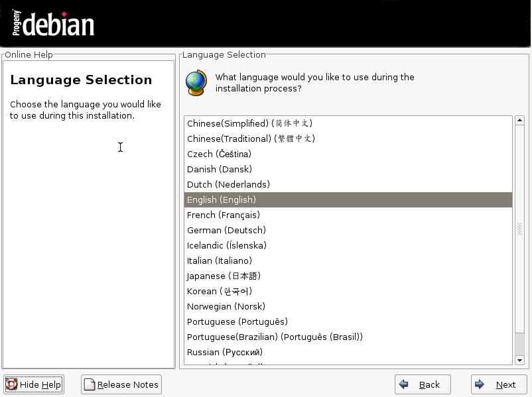Select Chinese(Simplified) from the language list

click(x=249, y=123)
